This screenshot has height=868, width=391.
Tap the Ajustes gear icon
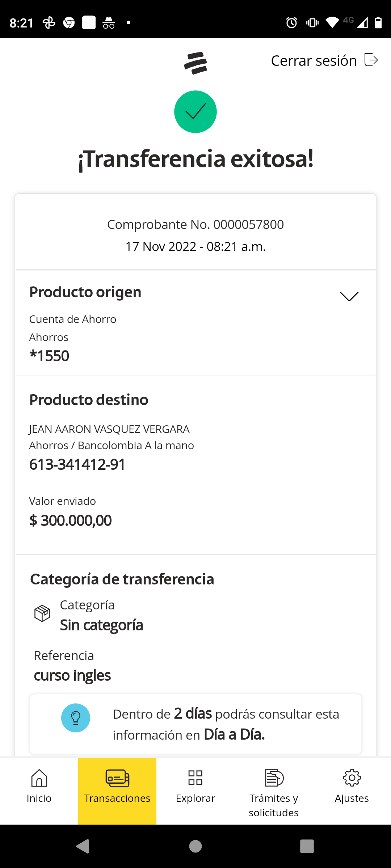(x=352, y=778)
